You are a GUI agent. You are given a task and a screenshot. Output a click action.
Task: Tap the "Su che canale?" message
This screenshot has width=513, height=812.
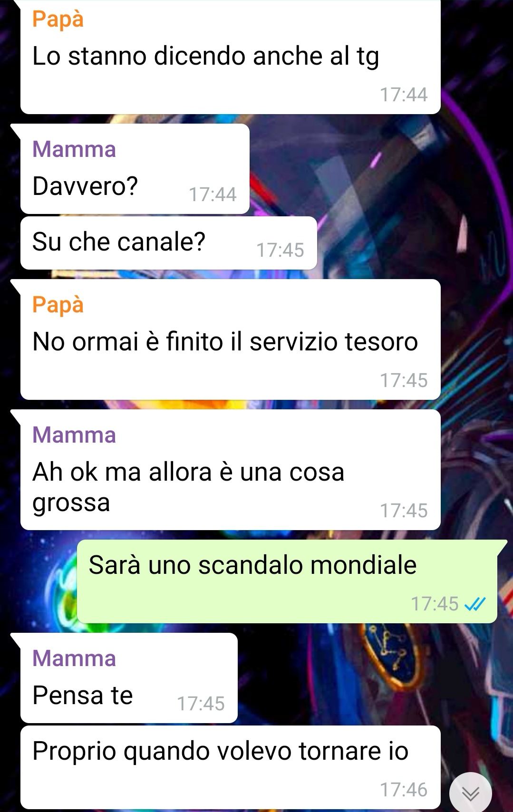[x=169, y=243]
